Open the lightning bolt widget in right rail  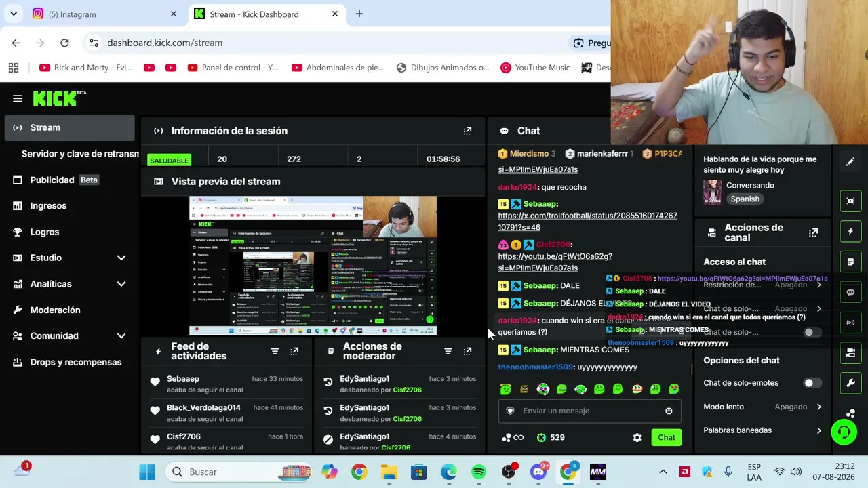850,231
